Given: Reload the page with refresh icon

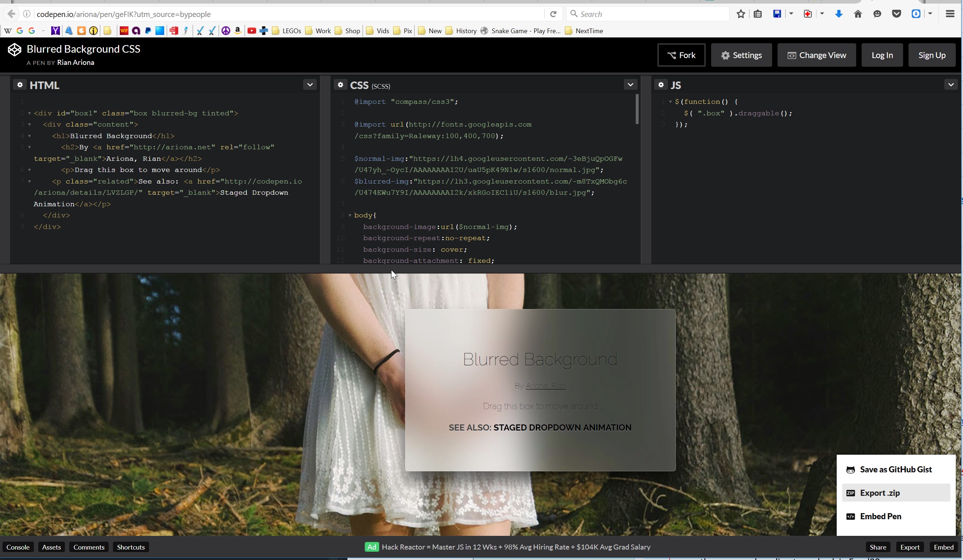Looking at the screenshot, I should pyautogui.click(x=553, y=14).
